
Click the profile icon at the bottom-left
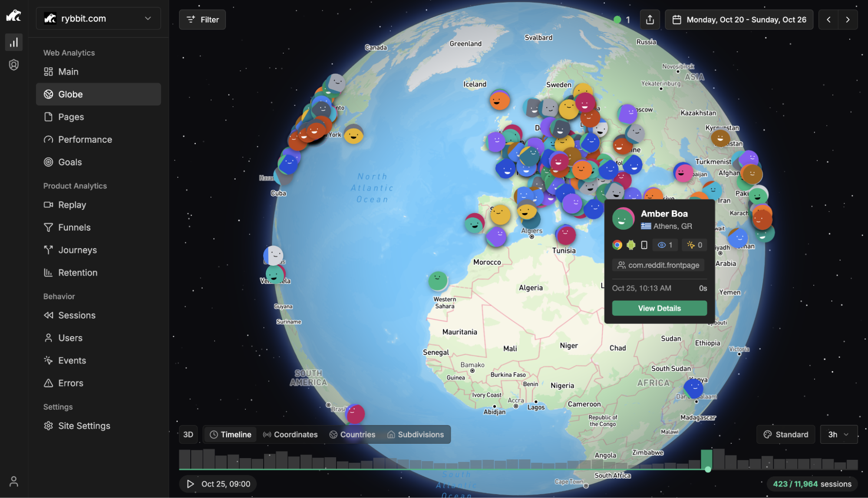coord(13,481)
